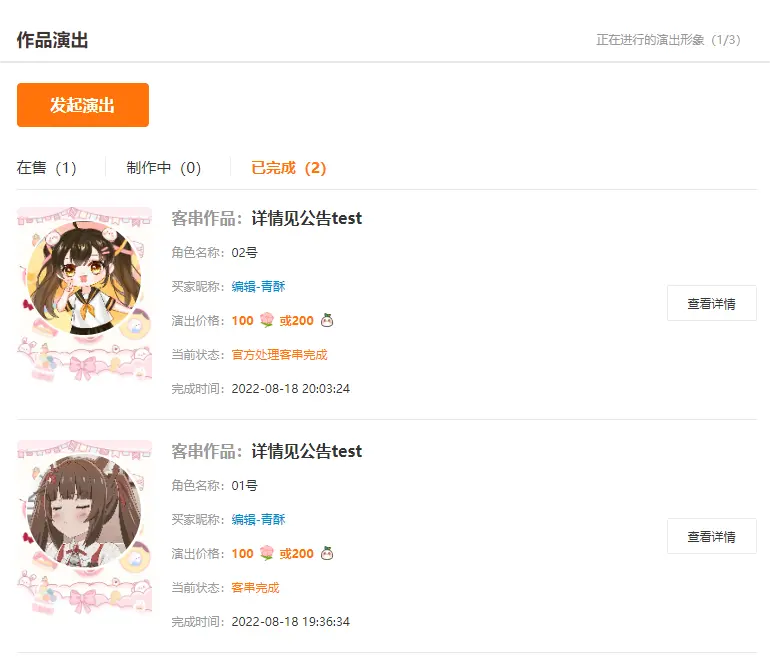Click the peach currency icon for role 01号
Image resolution: width=770 pixels, height=662 pixels.
[327, 553]
